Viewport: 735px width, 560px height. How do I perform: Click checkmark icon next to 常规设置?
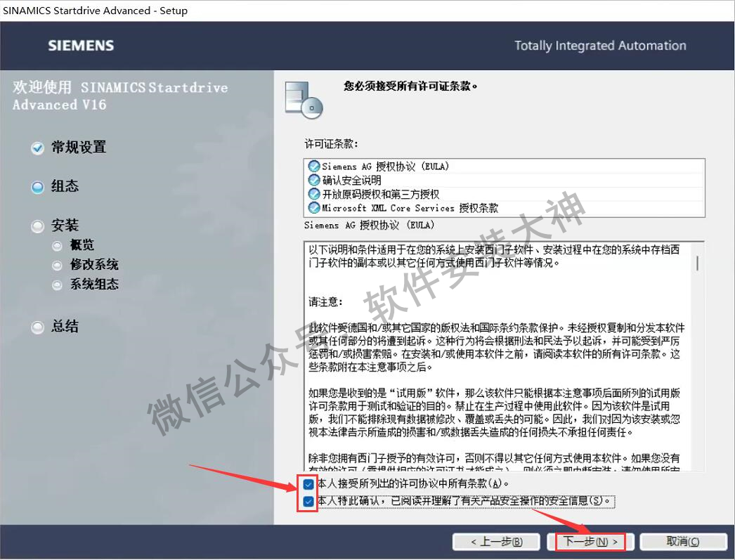37,148
